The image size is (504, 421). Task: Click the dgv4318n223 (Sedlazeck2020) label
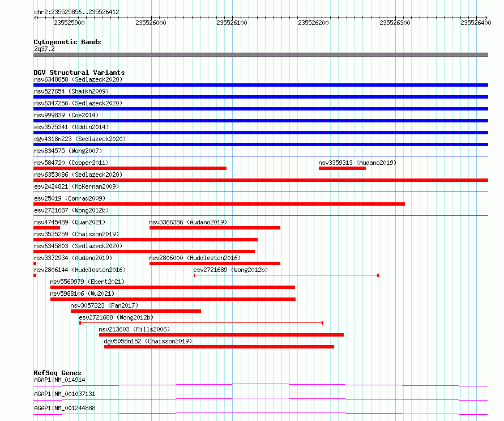(x=80, y=139)
